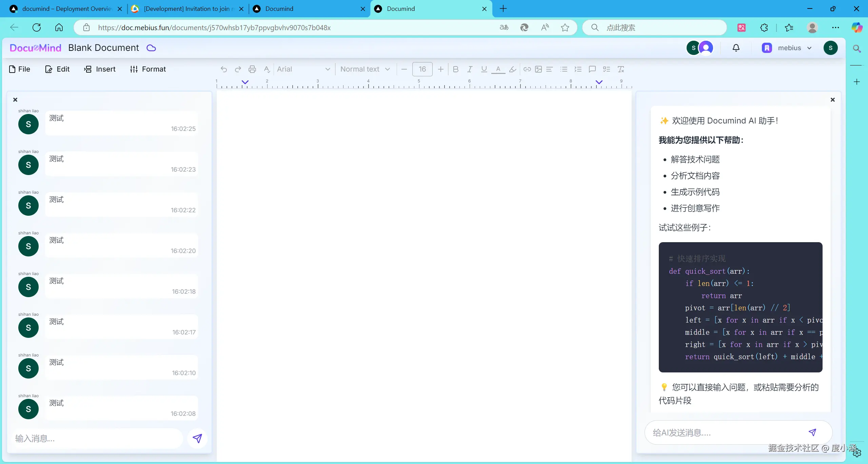Open the browser extensions puzzle icon

coord(764,27)
